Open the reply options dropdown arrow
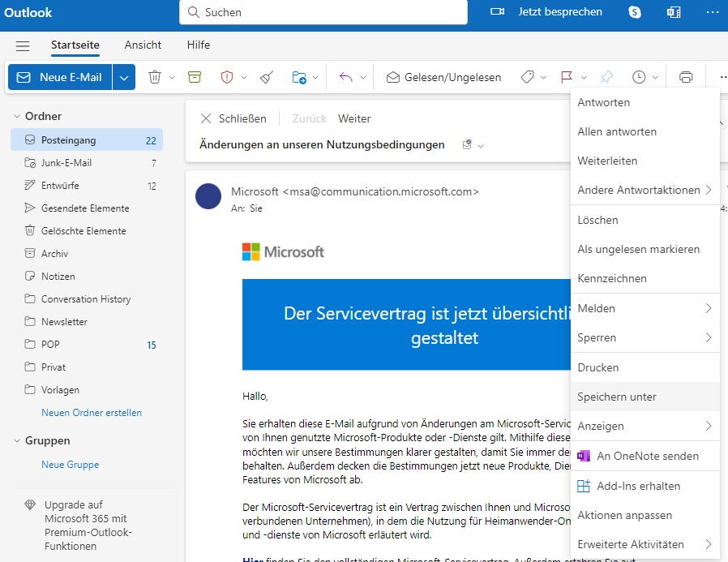The image size is (728, 562). [x=363, y=77]
